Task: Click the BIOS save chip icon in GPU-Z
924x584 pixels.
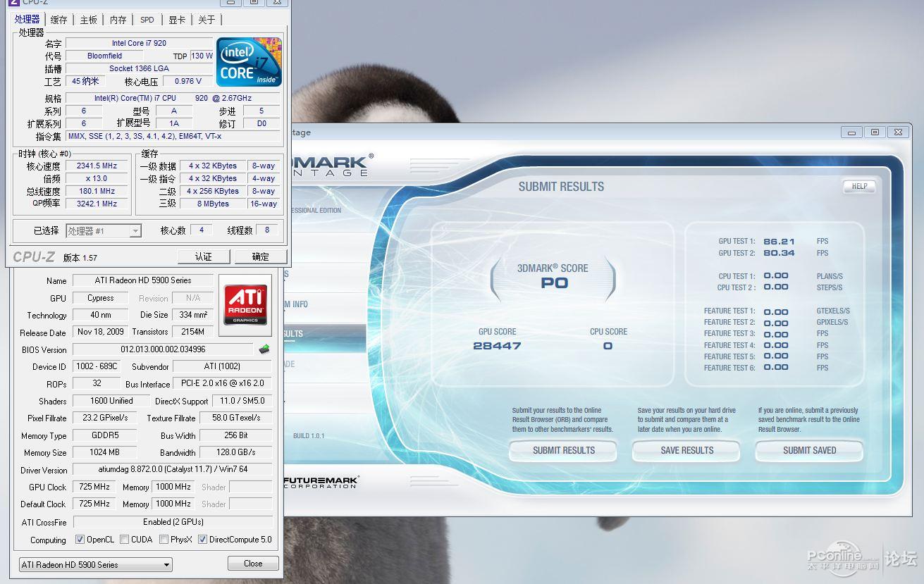Action: pyautogui.click(x=264, y=349)
